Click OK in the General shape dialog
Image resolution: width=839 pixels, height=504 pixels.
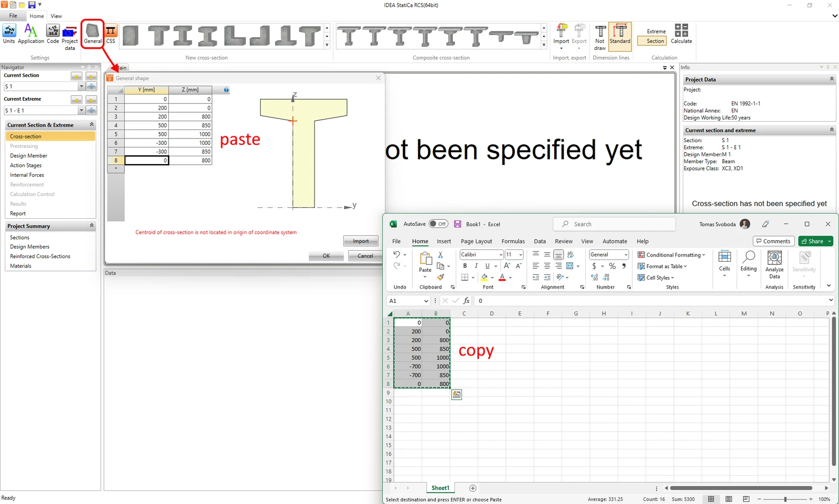[326, 256]
